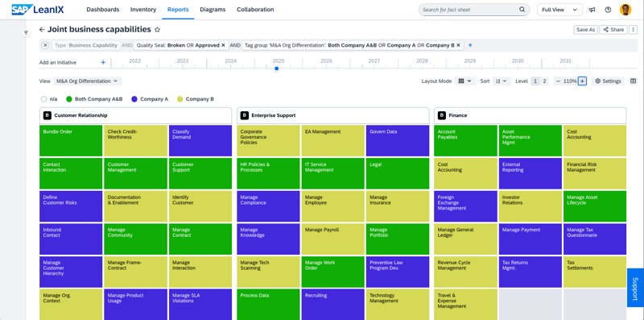This screenshot has height=320, width=644.
Task: Click the Customer Relationship group header
Action: pos(135,115)
